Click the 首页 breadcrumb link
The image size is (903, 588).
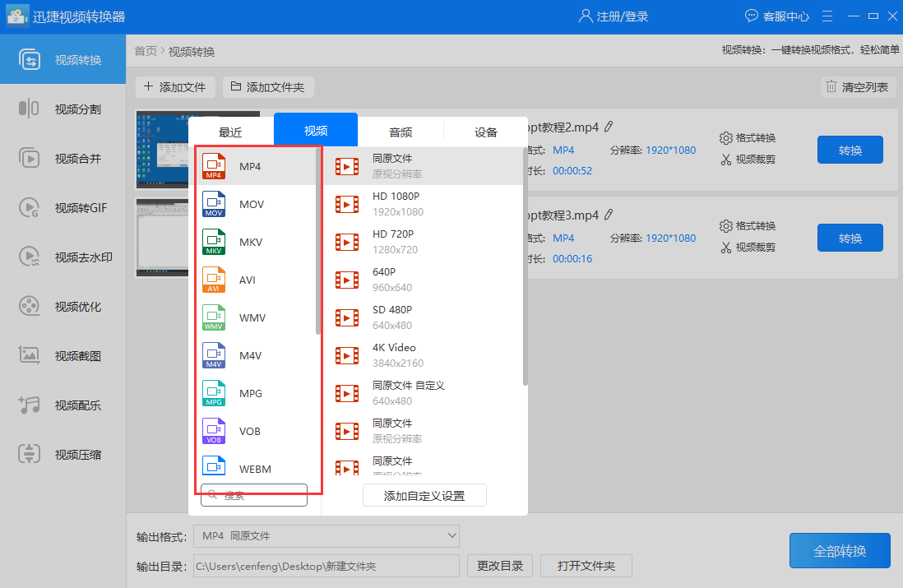(146, 51)
